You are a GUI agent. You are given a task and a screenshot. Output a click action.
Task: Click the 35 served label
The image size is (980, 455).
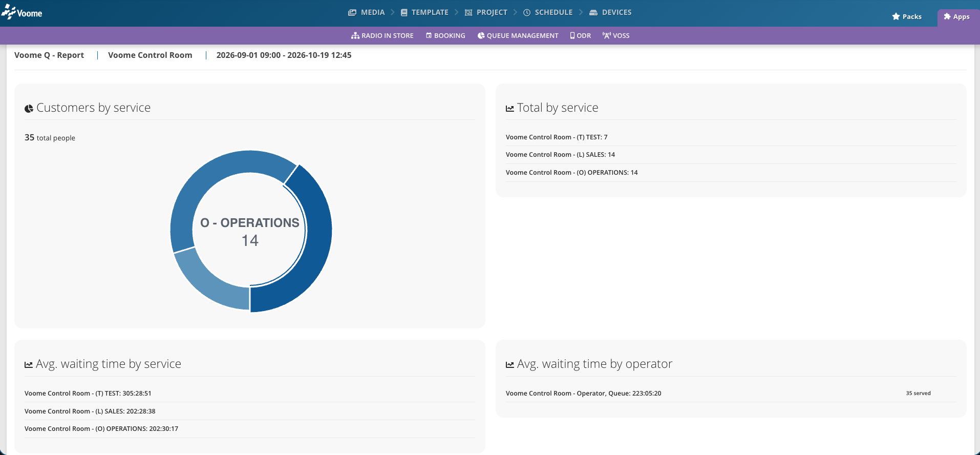(x=918, y=394)
